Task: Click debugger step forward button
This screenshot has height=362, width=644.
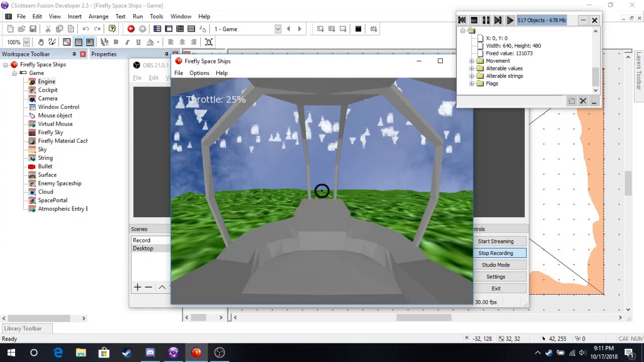Action: (498, 21)
